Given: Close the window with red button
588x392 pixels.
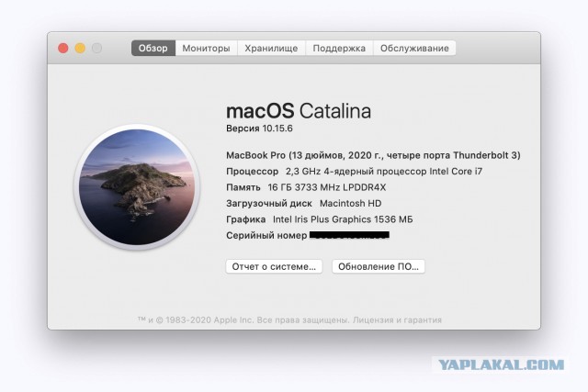Looking at the screenshot, I should [x=63, y=49].
